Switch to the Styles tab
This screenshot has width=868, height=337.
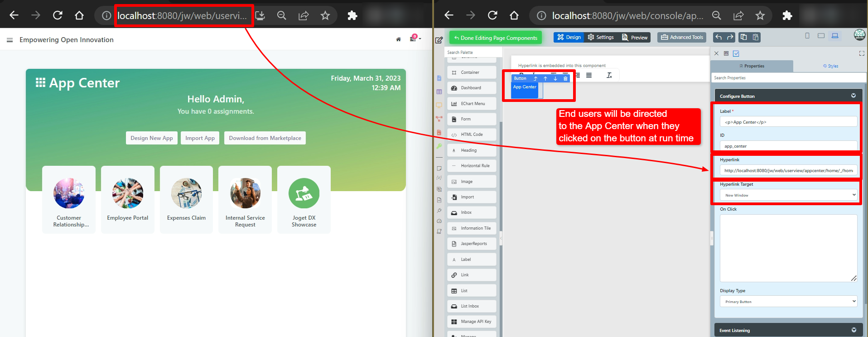[830, 66]
